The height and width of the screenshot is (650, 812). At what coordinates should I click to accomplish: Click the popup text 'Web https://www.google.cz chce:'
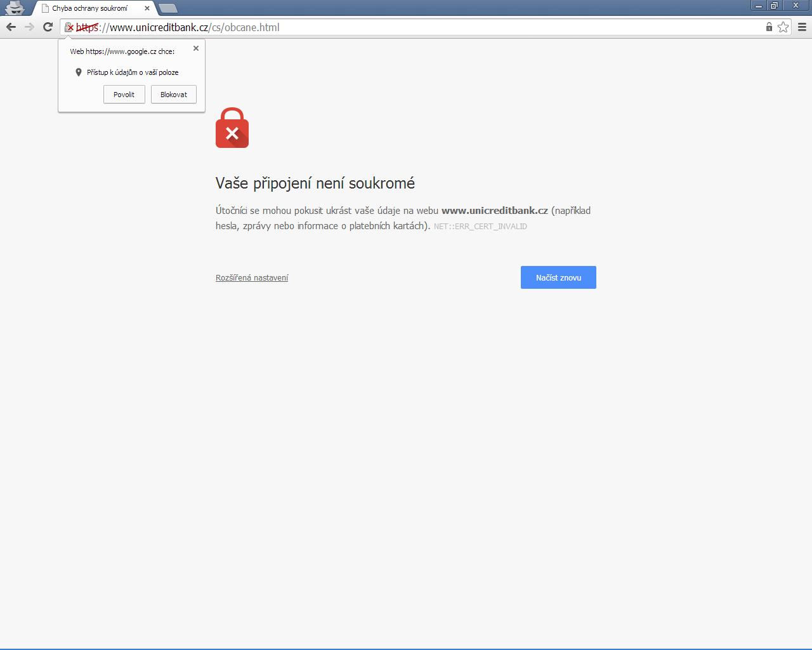(122, 51)
